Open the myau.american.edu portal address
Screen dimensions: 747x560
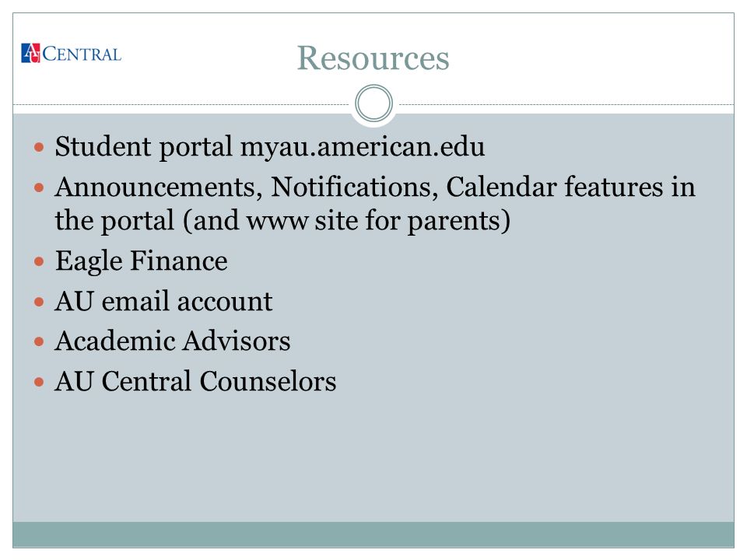pyautogui.click(x=362, y=147)
